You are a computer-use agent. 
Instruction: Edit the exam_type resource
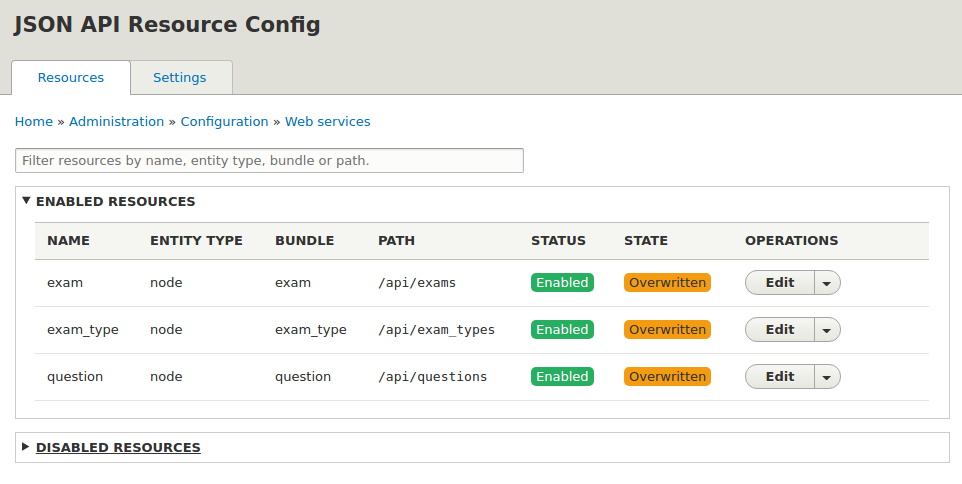pyautogui.click(x=780, y=330)
